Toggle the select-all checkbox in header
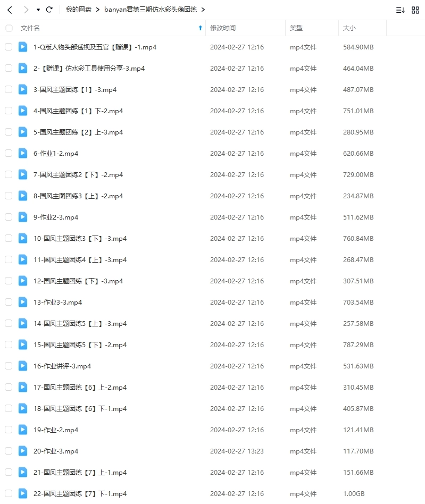This screenshot has height=504, width=425. [x=9, y=28]
